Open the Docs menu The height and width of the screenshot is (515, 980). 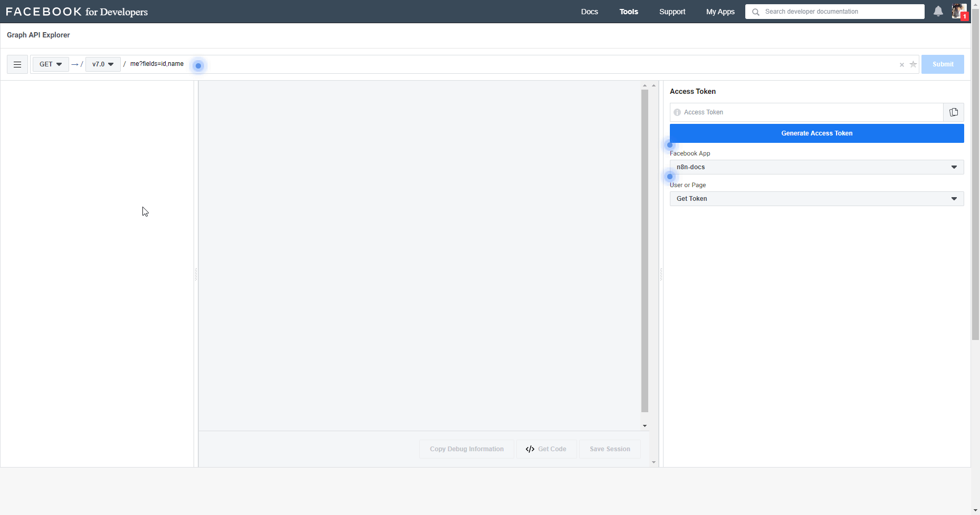[589, 12]
